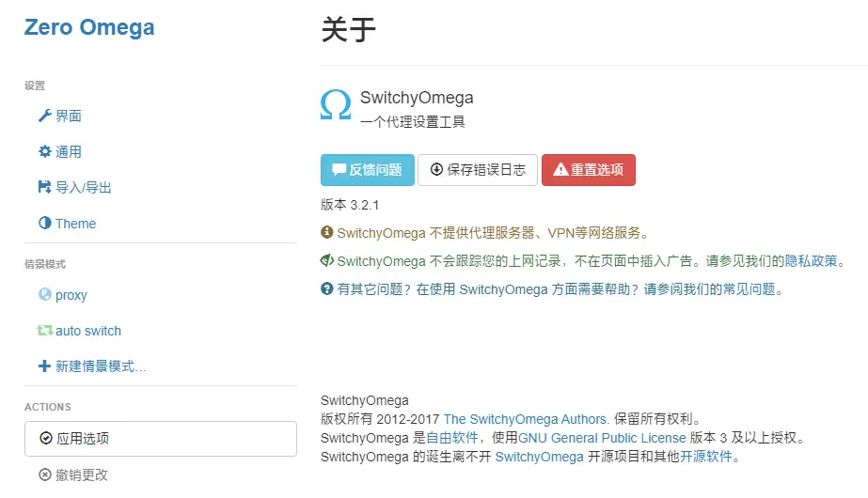Discard changes with 撤销更改

point(81,475)
